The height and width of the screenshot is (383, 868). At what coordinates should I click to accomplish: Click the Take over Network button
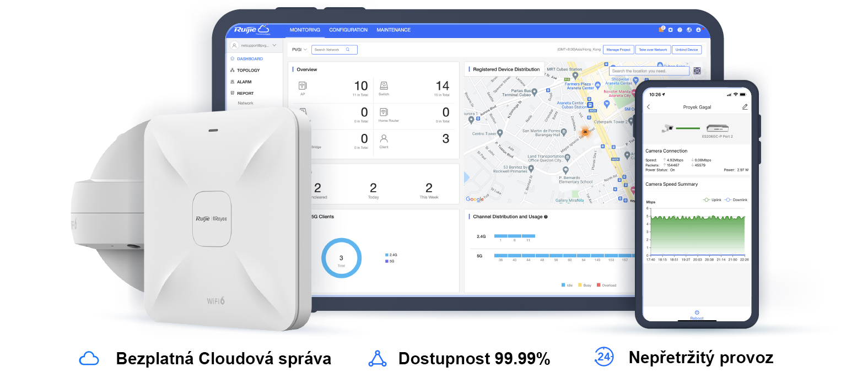click(x=653, y=50)
